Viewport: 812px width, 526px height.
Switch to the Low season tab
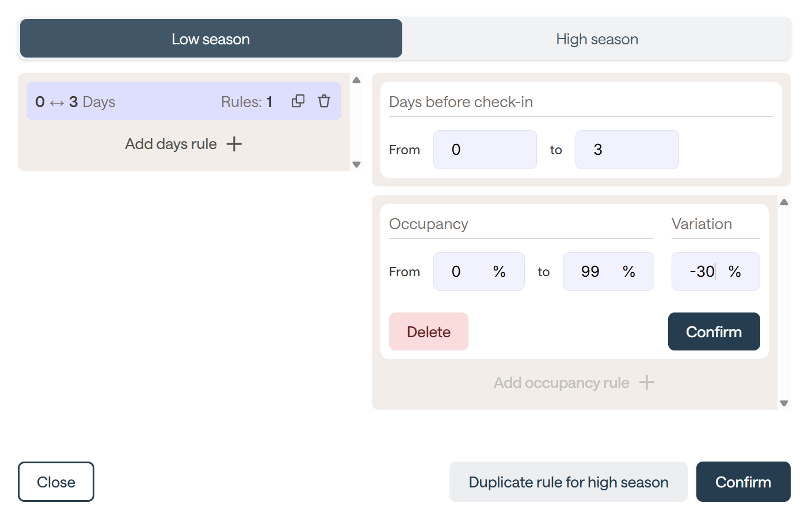pos(211,39)
